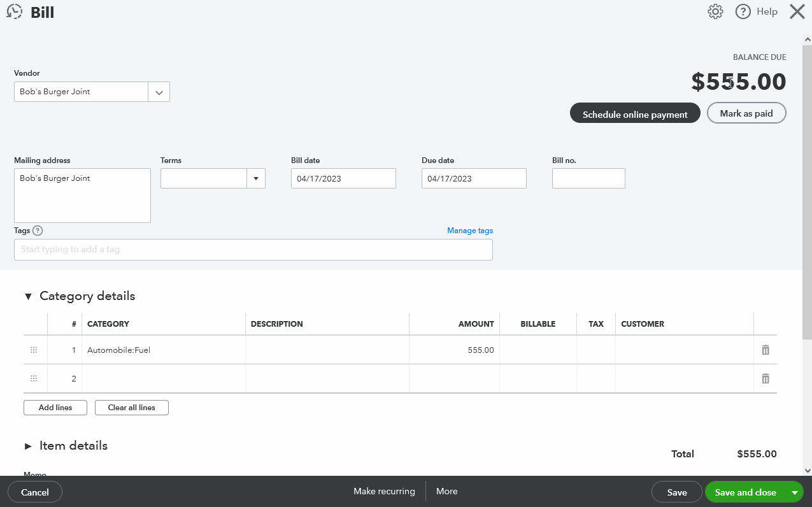Click the Tags help info icon

(x=38, y=231)
